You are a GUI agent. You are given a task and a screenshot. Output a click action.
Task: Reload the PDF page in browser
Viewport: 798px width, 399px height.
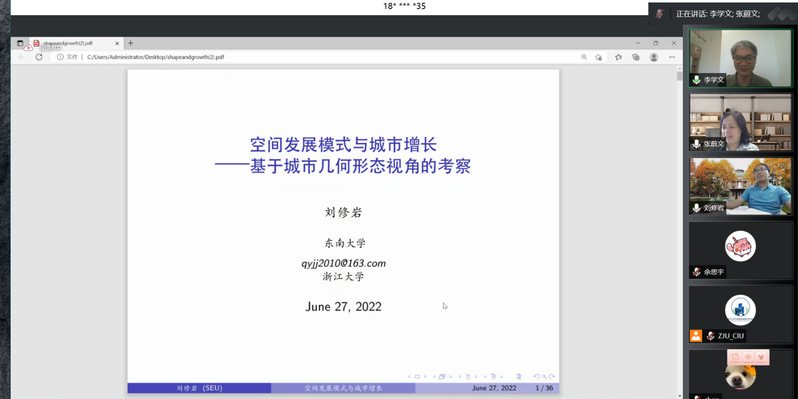coord(39,57)
